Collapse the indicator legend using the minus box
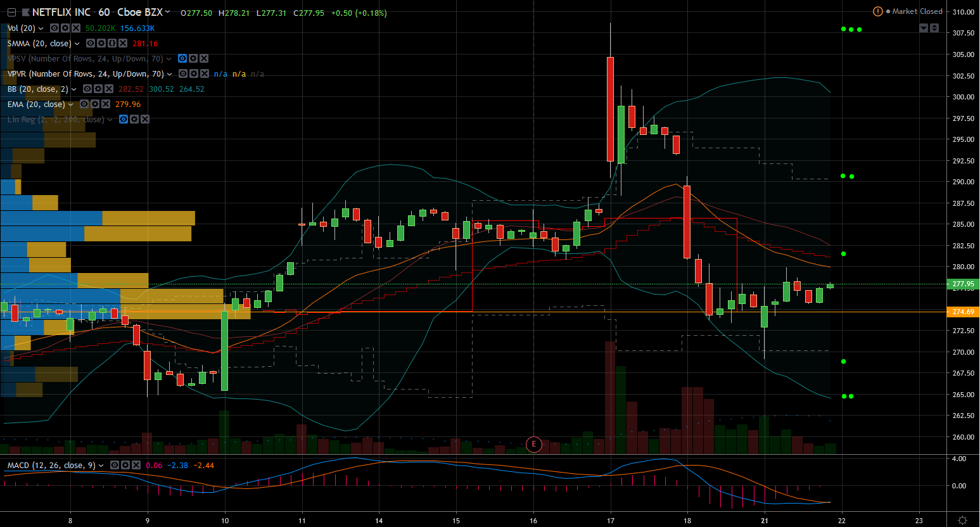Viewport: 980px width, 527px height. [11, 13]
